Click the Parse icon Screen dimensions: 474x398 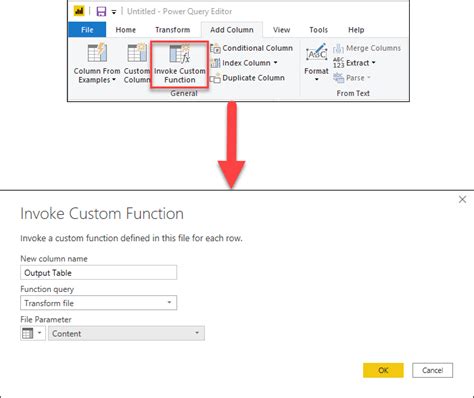(338, 78)
